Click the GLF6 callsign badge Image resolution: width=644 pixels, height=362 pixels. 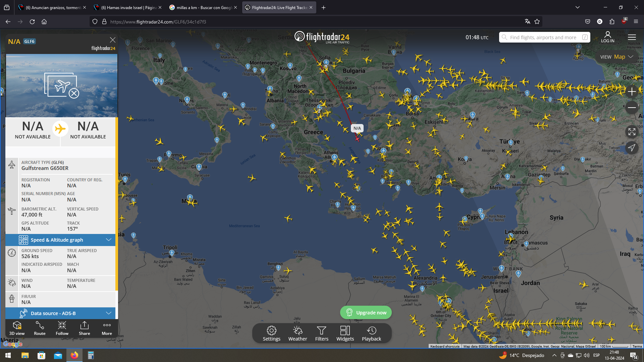[30, 42]
